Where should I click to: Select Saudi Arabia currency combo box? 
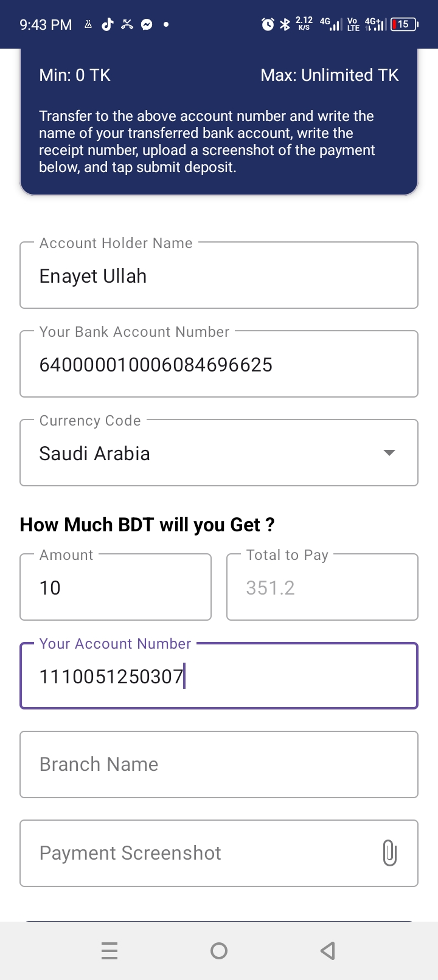pos(201,454)
